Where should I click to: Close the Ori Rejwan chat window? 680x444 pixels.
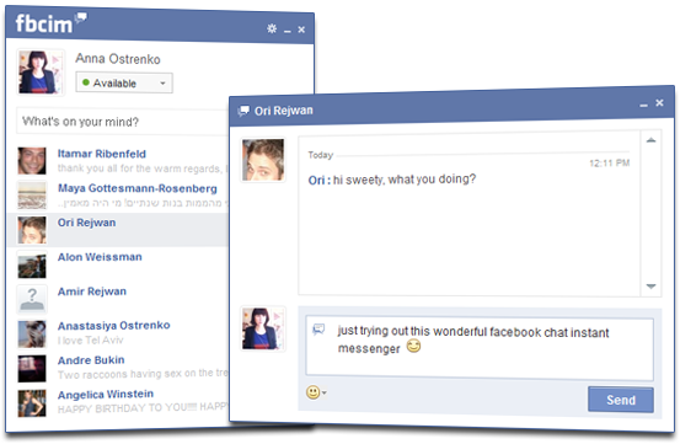pos(659,103)
